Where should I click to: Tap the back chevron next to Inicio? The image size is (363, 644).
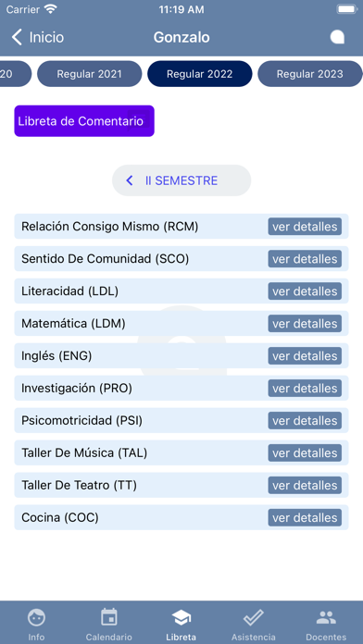(17, 37)
